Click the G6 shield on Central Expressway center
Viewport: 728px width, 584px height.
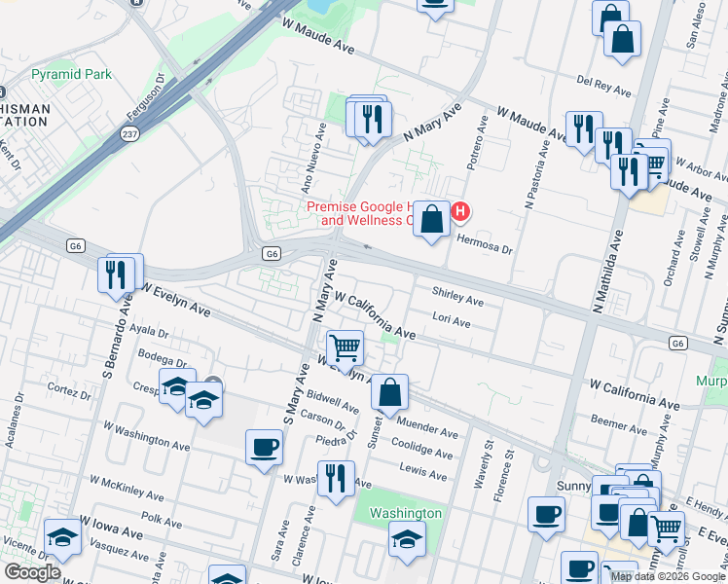click(272, 253)
